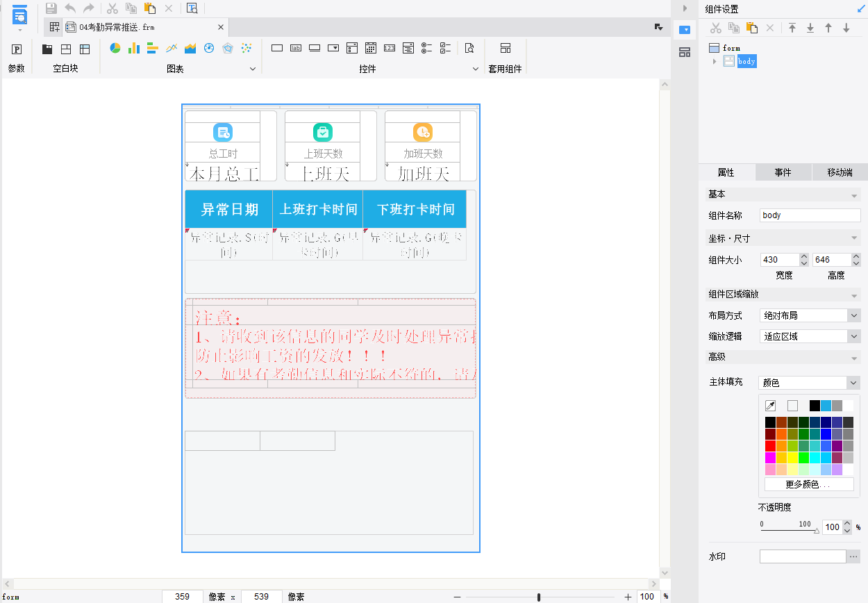Click the Paste clipboard icon in top toolbar

pyautogui.click(x=149, y=8)
